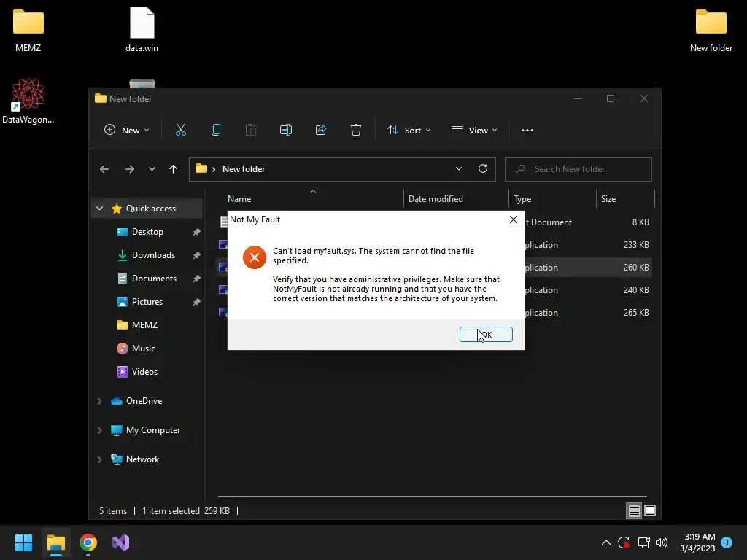Expand the My Computer tree node

pos(99,430)
